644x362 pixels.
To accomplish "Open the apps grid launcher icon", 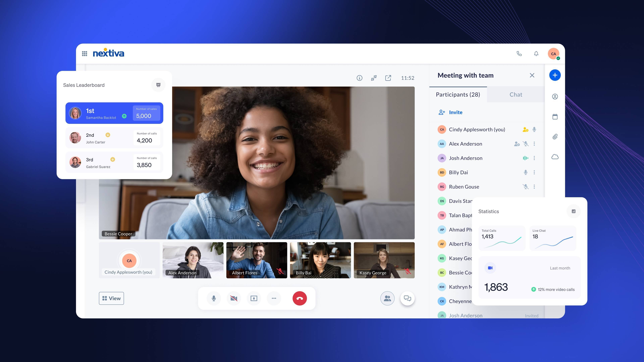I will pyautogui.click(x=85, y=53).
